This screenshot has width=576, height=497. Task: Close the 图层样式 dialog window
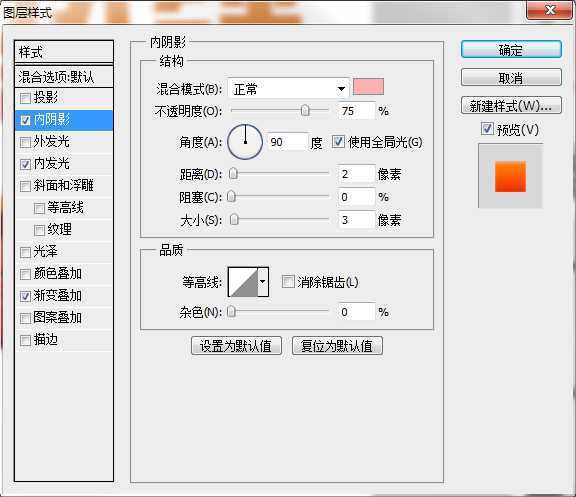[550, 10]
